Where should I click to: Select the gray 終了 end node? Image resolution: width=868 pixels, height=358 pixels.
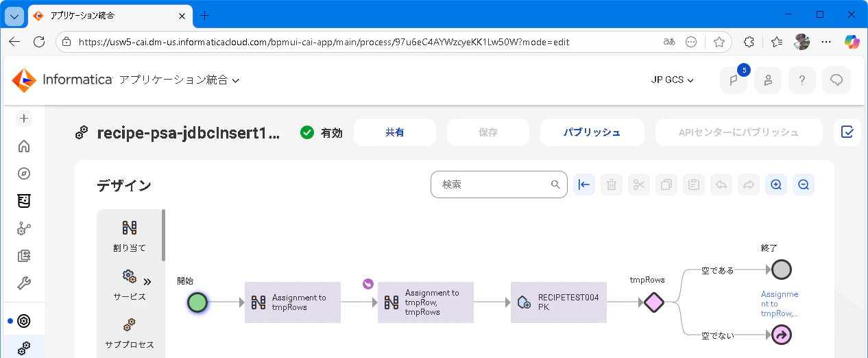click(x=782, y=270)
